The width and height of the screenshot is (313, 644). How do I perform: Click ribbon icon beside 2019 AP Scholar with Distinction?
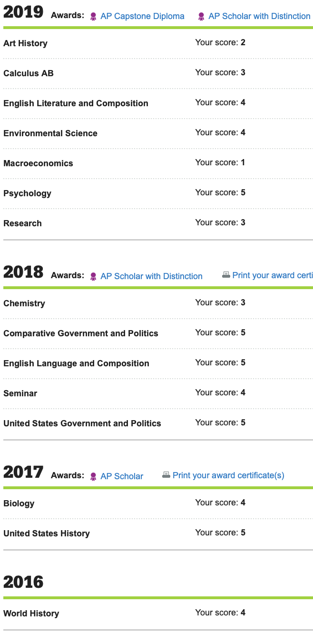[201, 17]
